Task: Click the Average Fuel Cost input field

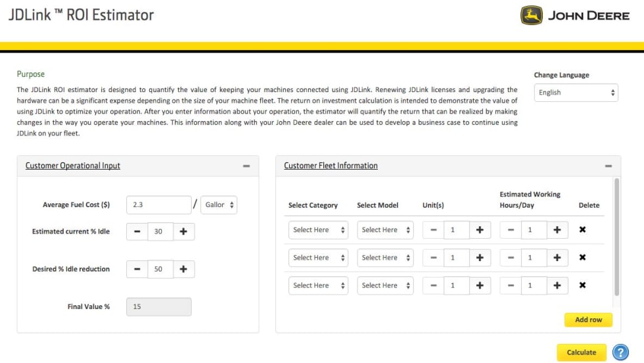Action: (x=158, y=205)
